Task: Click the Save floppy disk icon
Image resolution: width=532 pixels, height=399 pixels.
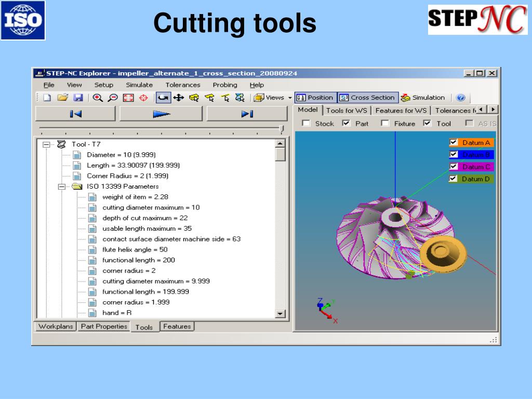Action: 78,98
